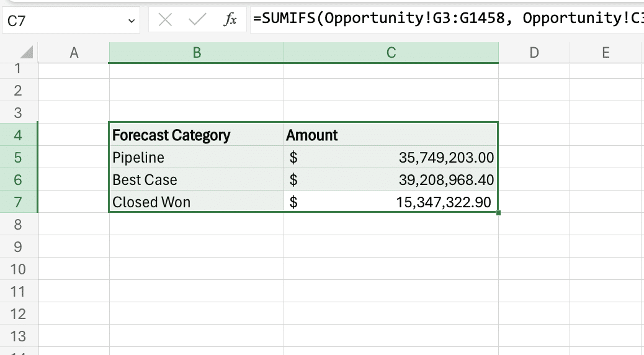Click the confirm entry checkmark icon
The width and height of the screenshot is (644, 355).
pos(197,20)
